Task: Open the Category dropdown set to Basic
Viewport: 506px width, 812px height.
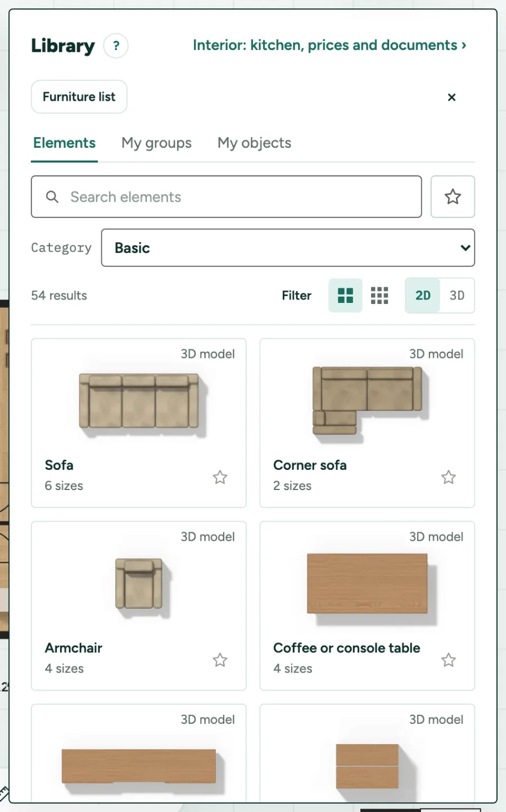Action: pos(288,248)
